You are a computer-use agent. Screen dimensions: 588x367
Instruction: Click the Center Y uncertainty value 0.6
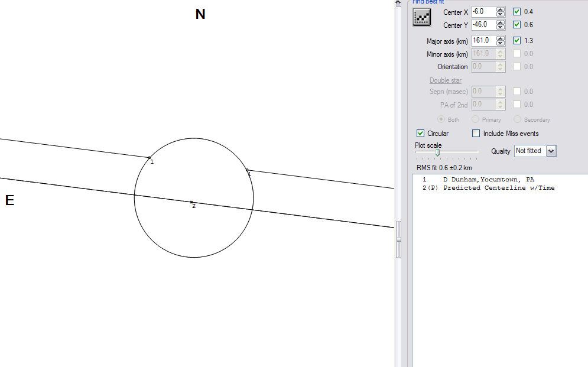[528, 25]
